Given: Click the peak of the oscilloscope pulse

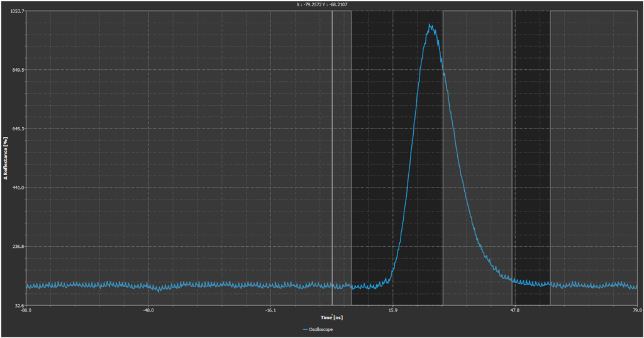Looking at the screenshot, I should [430, 26].
